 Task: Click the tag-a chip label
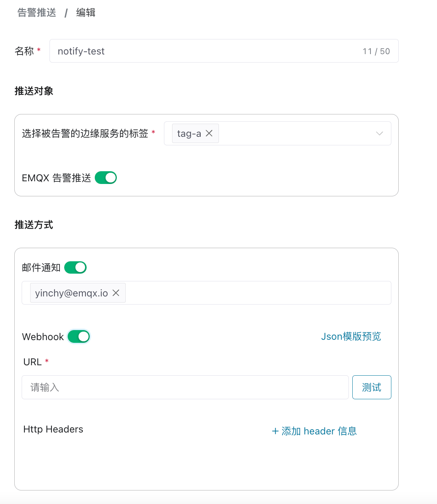(x=189, y=134)
